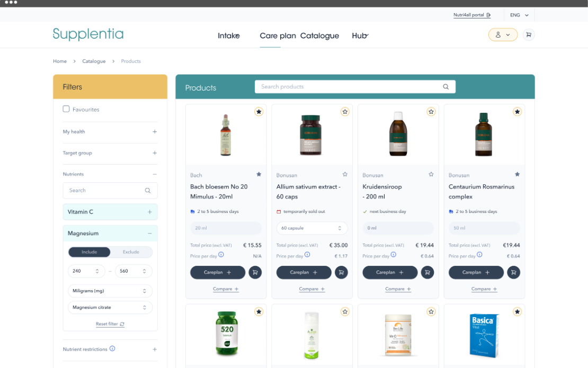Expand the Vitamin C nutrient filter

[149, 212]
